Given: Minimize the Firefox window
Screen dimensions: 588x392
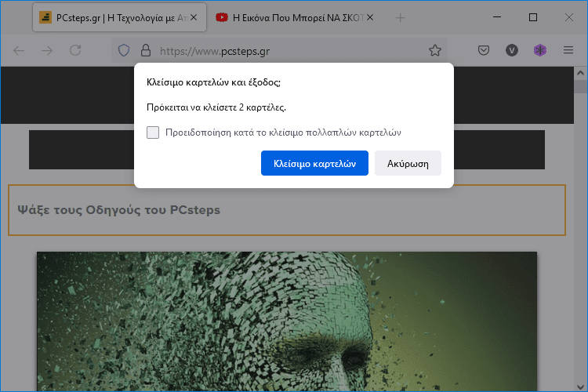Looking at the screenshot, I should click(x=497, y=17).
